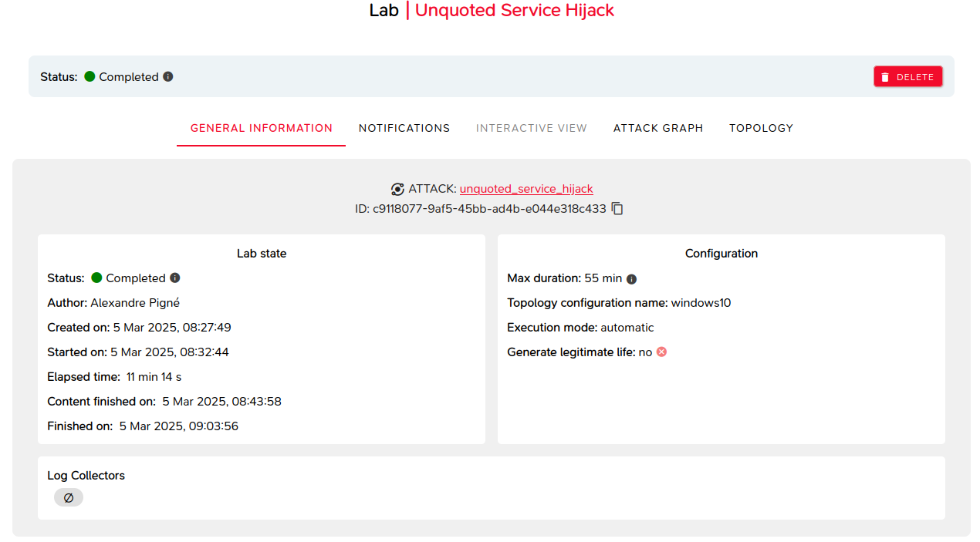Screen dimensions: 980x542
Task: Open the Interactive View tab
Action: point(532,129)
